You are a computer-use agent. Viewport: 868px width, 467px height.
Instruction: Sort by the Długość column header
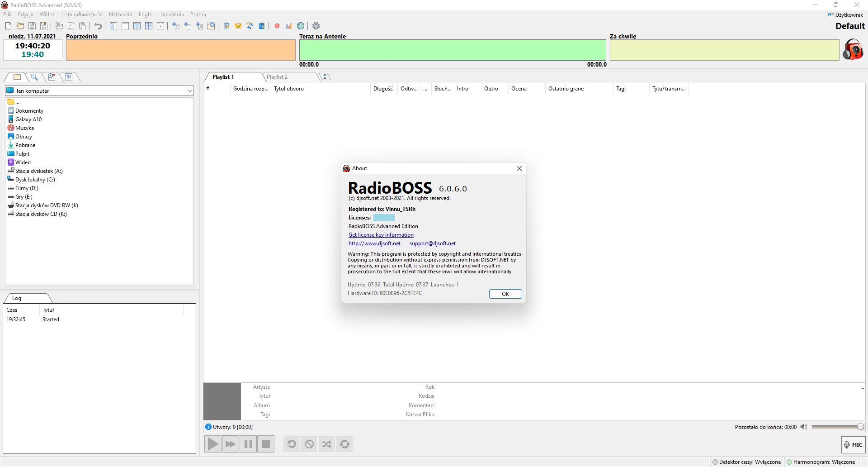coord(383,89)
